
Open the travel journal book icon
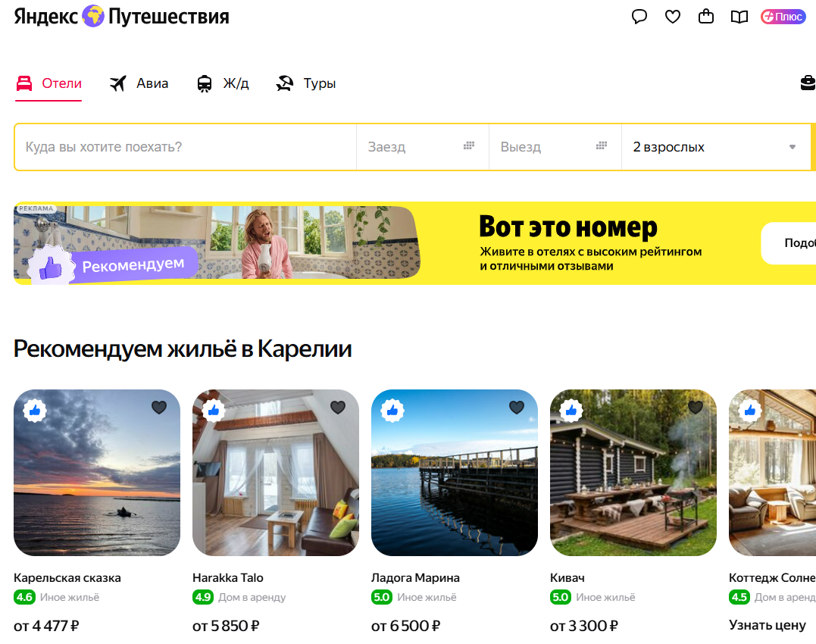pyautogui.click(x=739, y=17)
